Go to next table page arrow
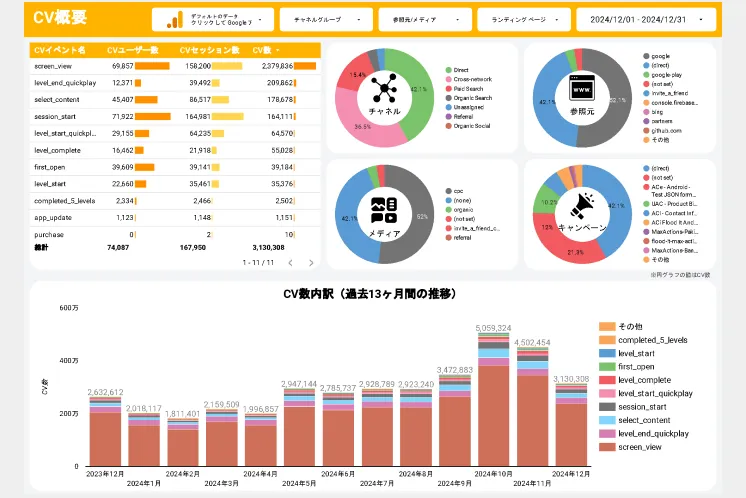 [309, 263]
